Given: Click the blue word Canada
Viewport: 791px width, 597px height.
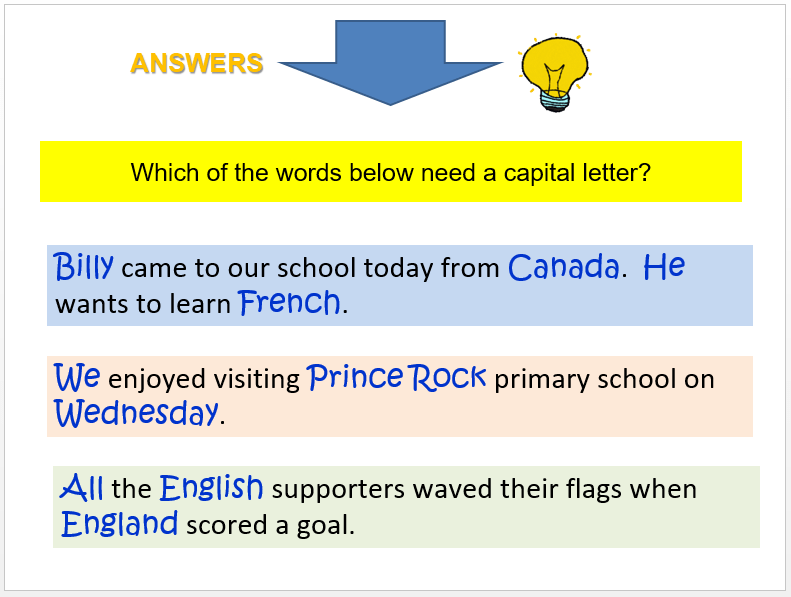Looking at the screenshot, I should pos(563,268).
